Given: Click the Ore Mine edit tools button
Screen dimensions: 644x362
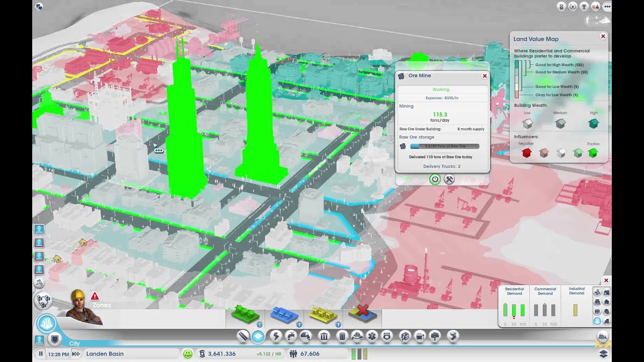Looking at the screenshot, I should click(x=449, y=179).
